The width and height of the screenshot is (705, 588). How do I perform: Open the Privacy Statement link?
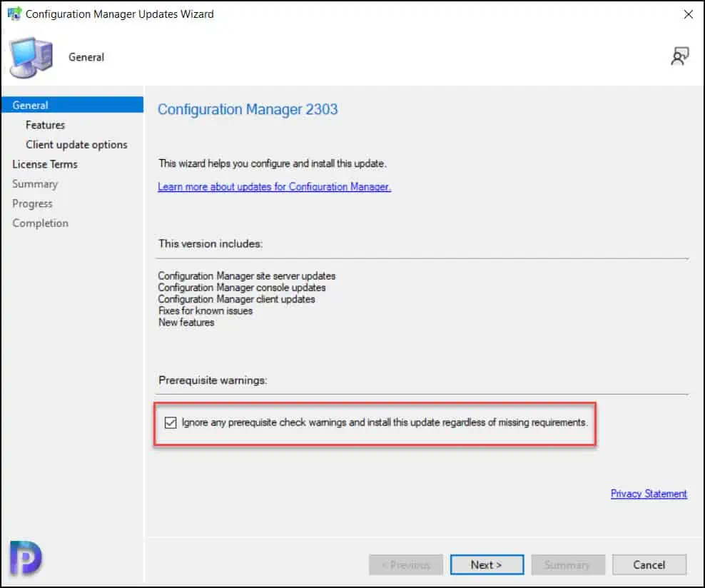click(x=649, y=494)
